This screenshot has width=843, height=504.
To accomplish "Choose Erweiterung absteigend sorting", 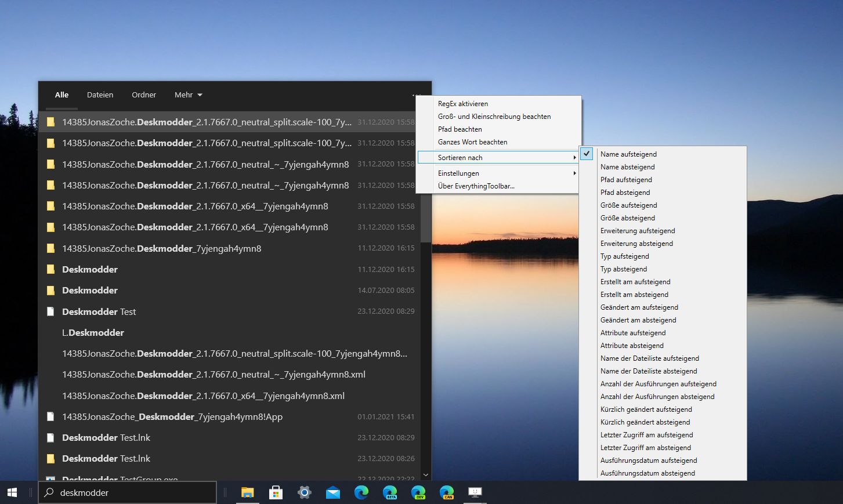I will [663, 244].
